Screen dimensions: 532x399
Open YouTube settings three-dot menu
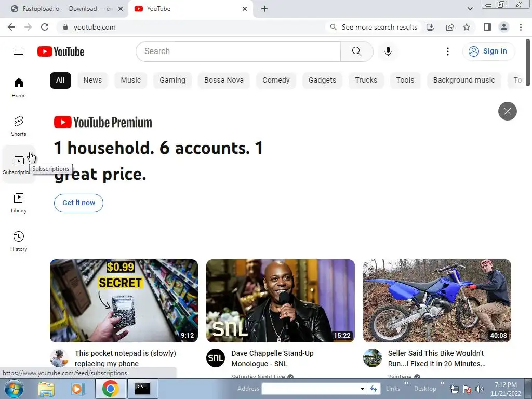click(x=448, y=51)
